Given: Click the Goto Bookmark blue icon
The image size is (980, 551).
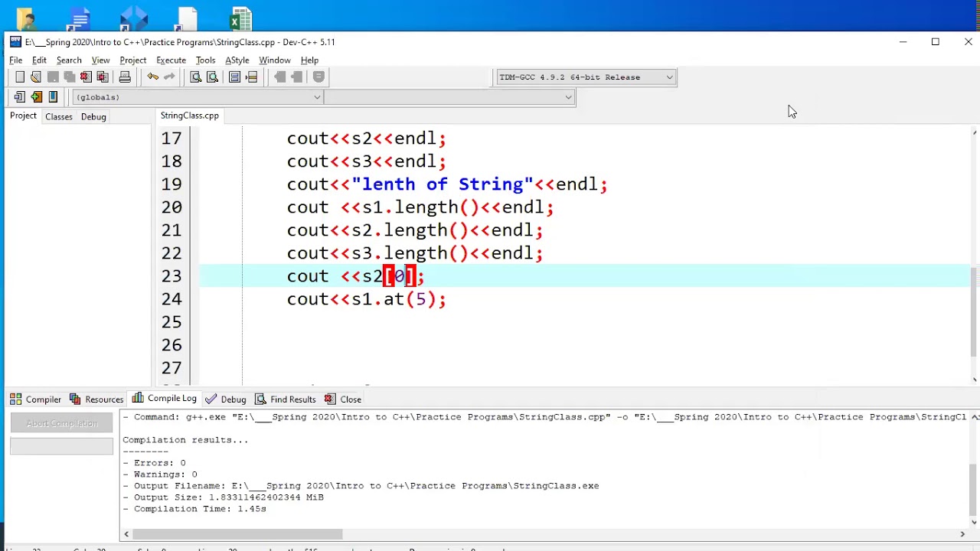Looking at the screenshot, I should point(53,96).
